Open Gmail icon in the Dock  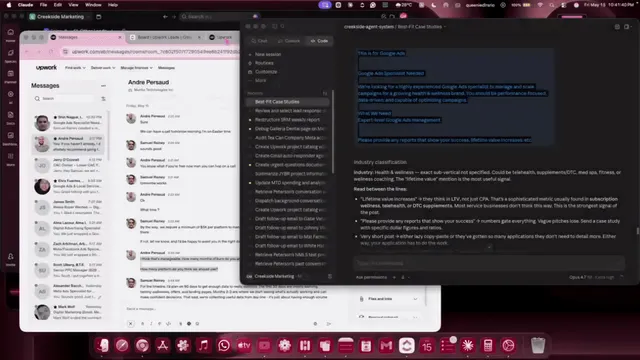[386, 345]
